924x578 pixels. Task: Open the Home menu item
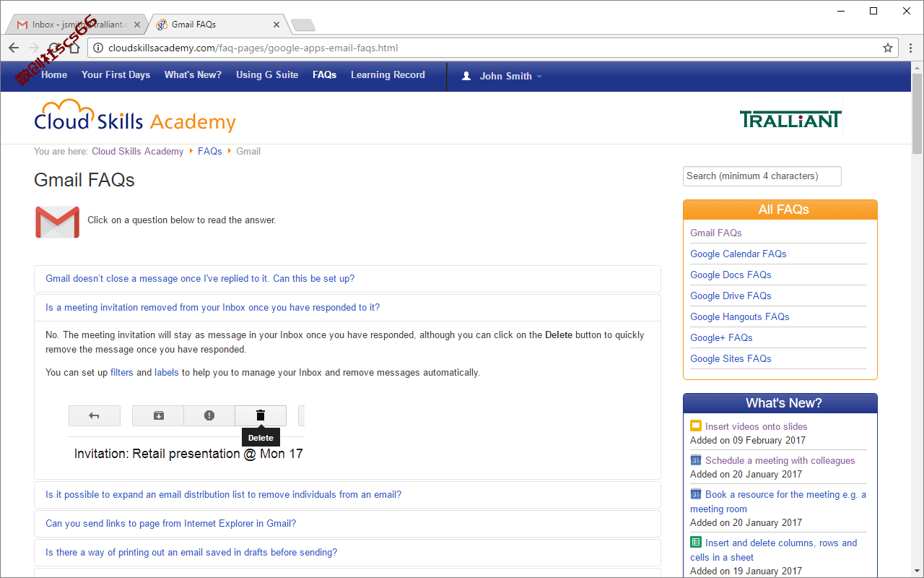(x=54, y=75)
